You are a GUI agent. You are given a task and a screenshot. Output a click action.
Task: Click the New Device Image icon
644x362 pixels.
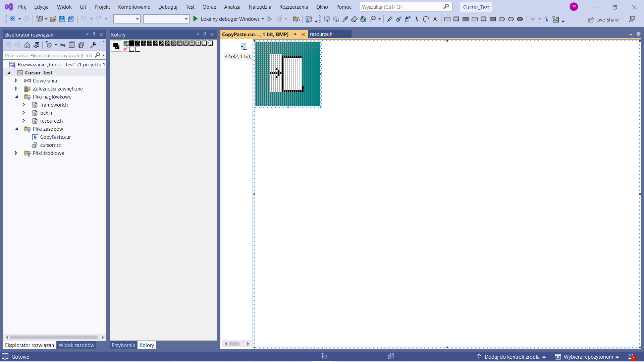[x=556, y=19]
